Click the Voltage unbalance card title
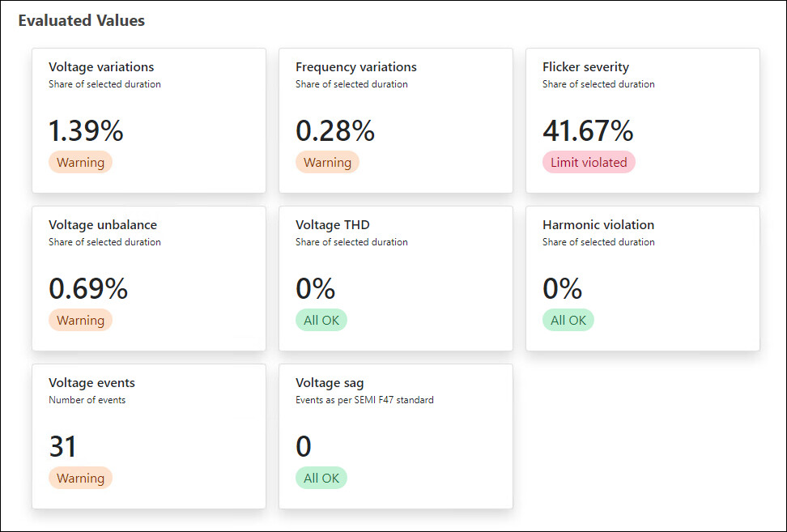The height and width of the screenshot is (532, 787). [103, 225]
